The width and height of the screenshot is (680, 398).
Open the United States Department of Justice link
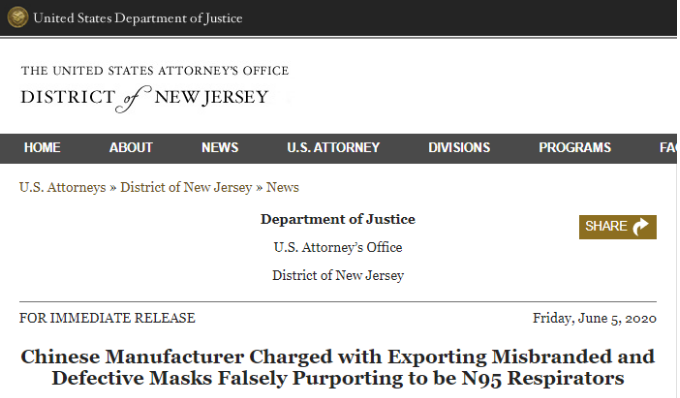[137, 18]
